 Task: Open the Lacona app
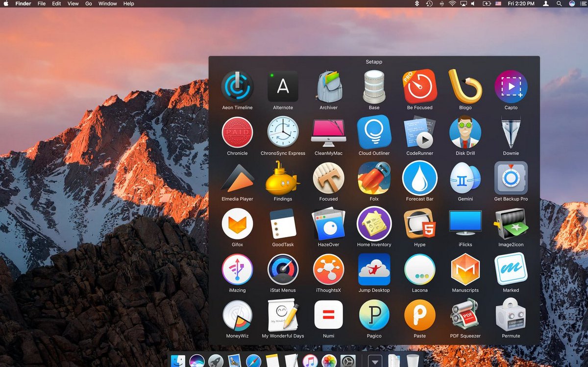[x=419, y=269]
